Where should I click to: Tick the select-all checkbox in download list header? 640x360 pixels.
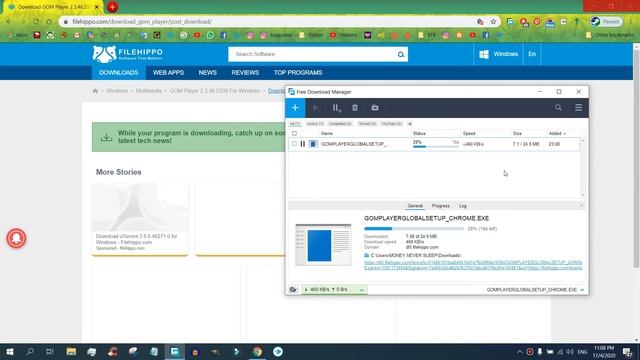click(294, 133)
